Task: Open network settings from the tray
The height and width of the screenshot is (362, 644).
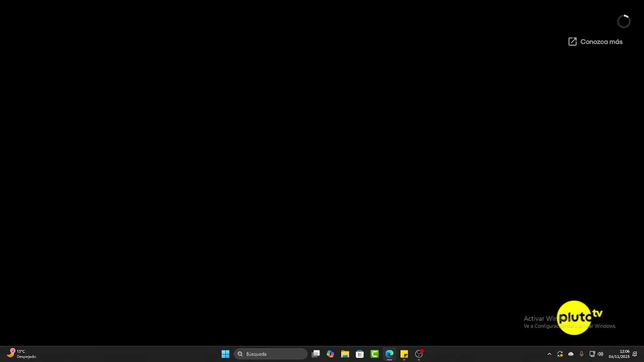Action: (592, 354)
